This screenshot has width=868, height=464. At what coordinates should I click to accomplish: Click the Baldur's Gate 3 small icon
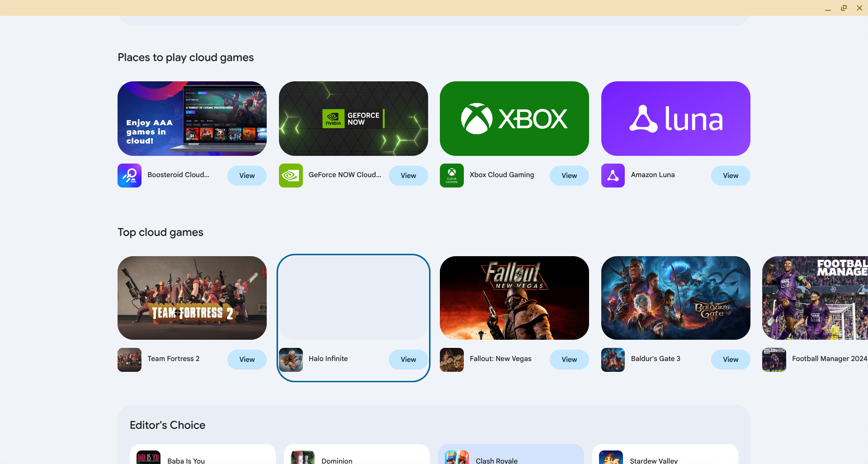click(x=613, y=360)
